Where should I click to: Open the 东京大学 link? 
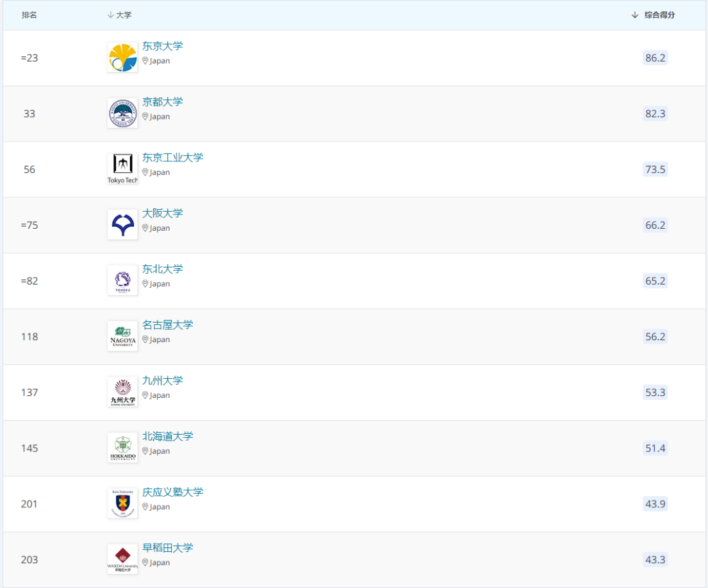163,46
